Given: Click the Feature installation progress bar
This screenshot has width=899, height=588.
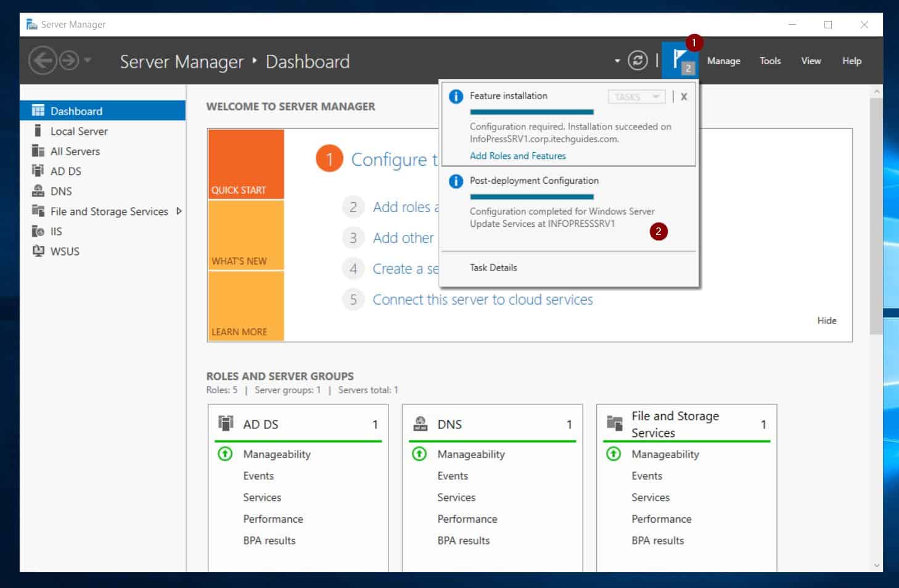Looking at the screenshot, I should click(532, 112).
